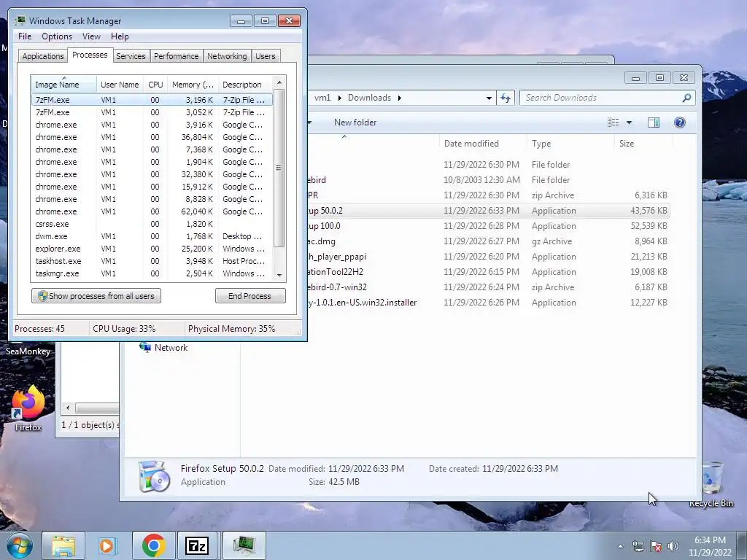Click the process list scrollbar thumb

point(279,168)
